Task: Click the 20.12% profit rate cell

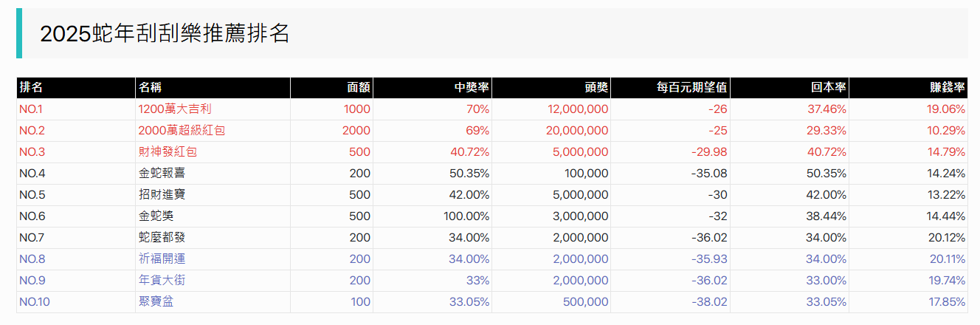Action: click(908, 238)
